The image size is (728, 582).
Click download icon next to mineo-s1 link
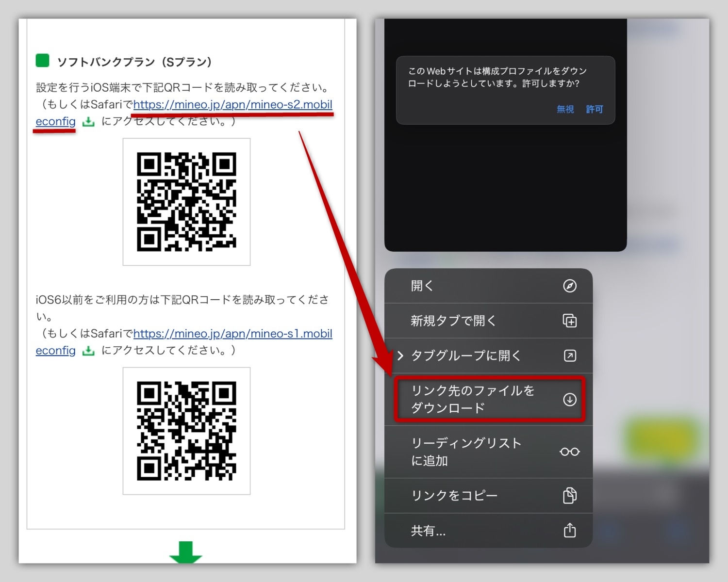[88, 350]
